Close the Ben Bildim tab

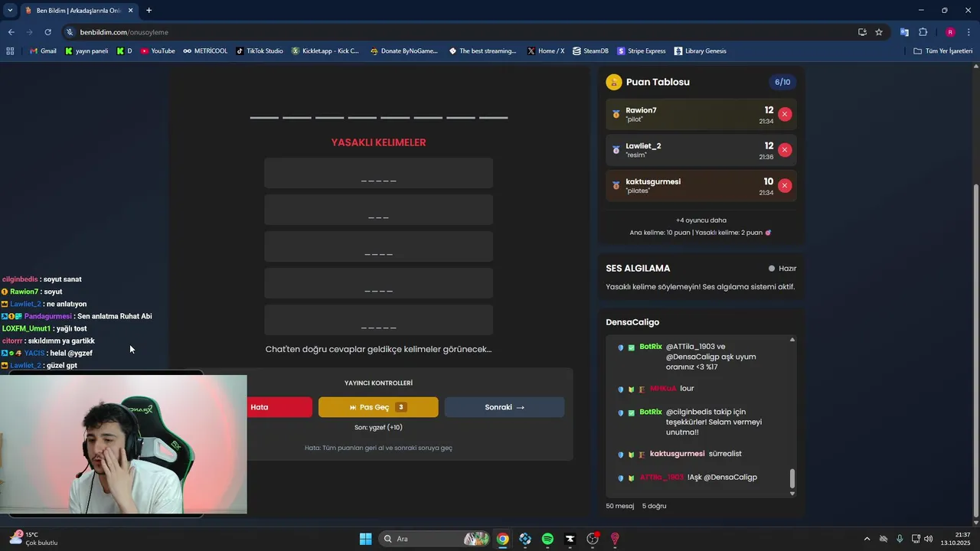[x=130, y=10]
